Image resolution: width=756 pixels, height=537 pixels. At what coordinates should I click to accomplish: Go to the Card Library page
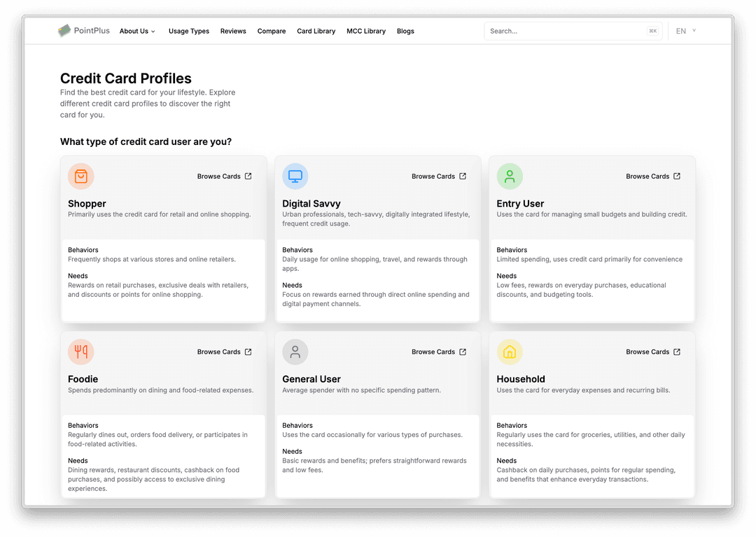point(316,31)
